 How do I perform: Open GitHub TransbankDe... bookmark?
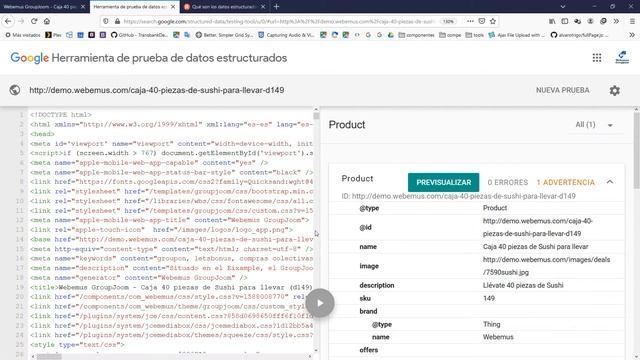pyautogui.click(x=139, y=35)
